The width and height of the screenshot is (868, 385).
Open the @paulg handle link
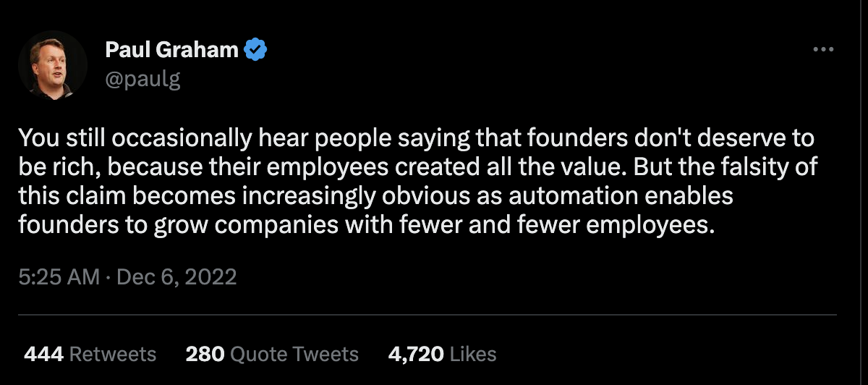pyautogui.click(x=142, y=78)
